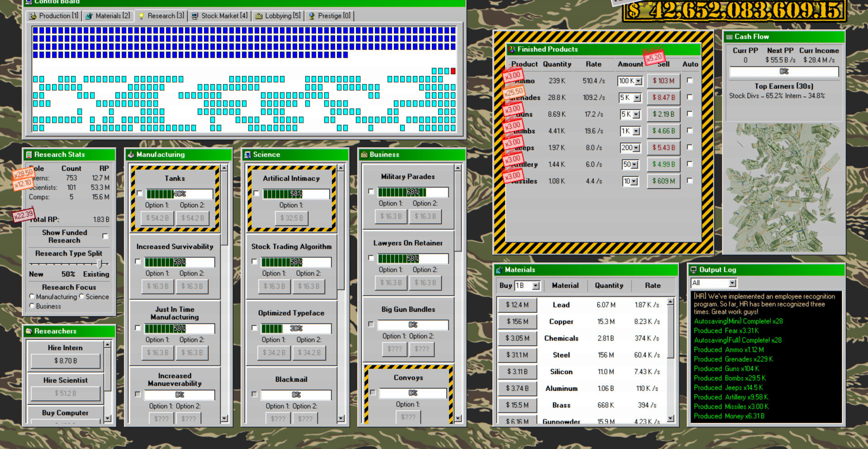Open the Lobbying tab
The width and height of the screenshot is (868, 449).
click(x=278, y=16)
